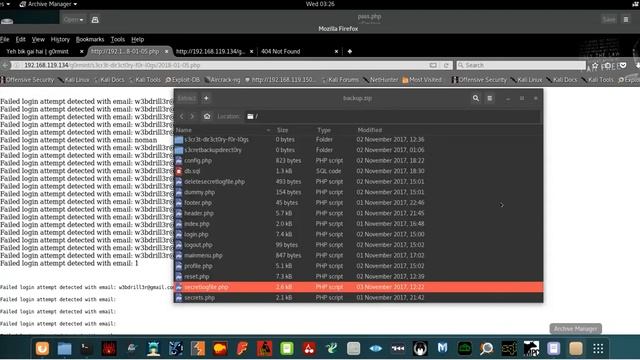
Task: Click the archive Location path field
Action: coord(392,116)
